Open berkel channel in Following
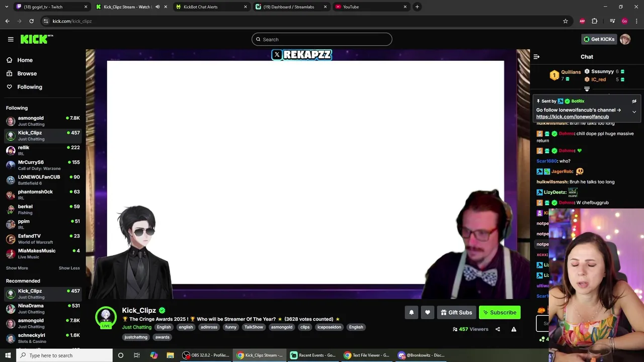 click(x=43, y=209)
